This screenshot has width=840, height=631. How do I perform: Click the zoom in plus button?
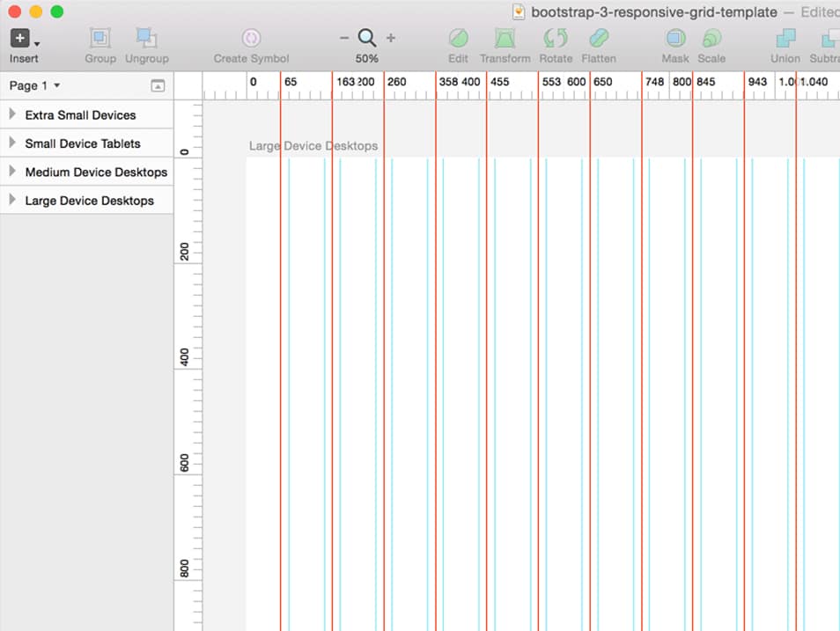pos(390,39)
